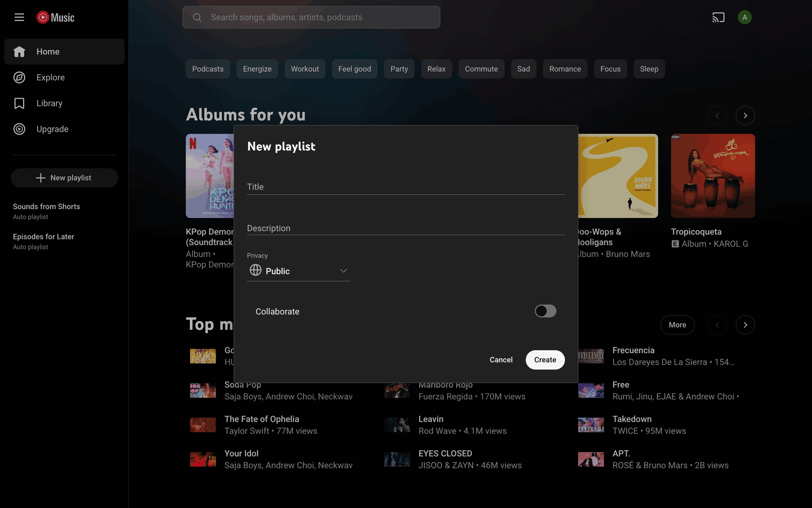
Task: Click the Explore compass icon
Action: (x=19, y=77)
